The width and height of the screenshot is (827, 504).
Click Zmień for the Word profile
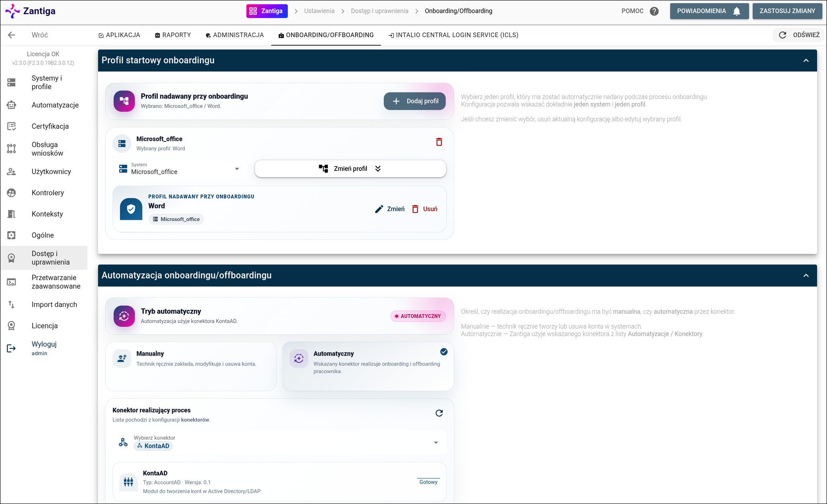coord(390,209)
